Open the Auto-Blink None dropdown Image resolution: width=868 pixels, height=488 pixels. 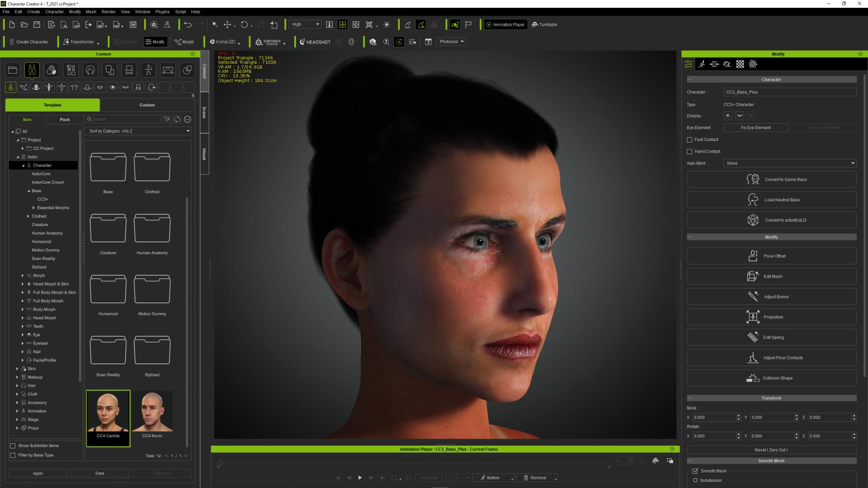(x=790, y=163)
